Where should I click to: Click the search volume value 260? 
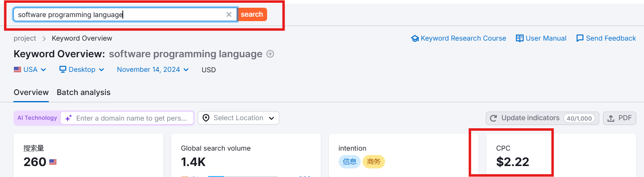point(35,162)
